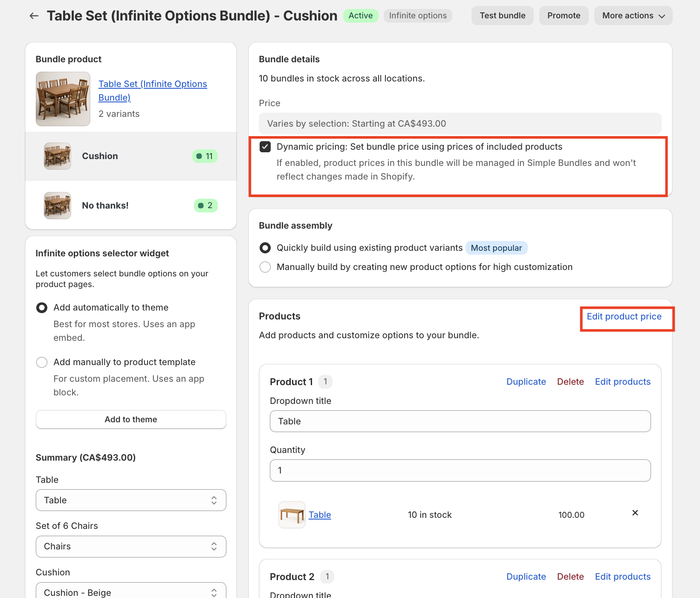The height and width of the screenshot is (598, 700).
Task: Select Add automatically to theme option
Action: coord(42,308)
